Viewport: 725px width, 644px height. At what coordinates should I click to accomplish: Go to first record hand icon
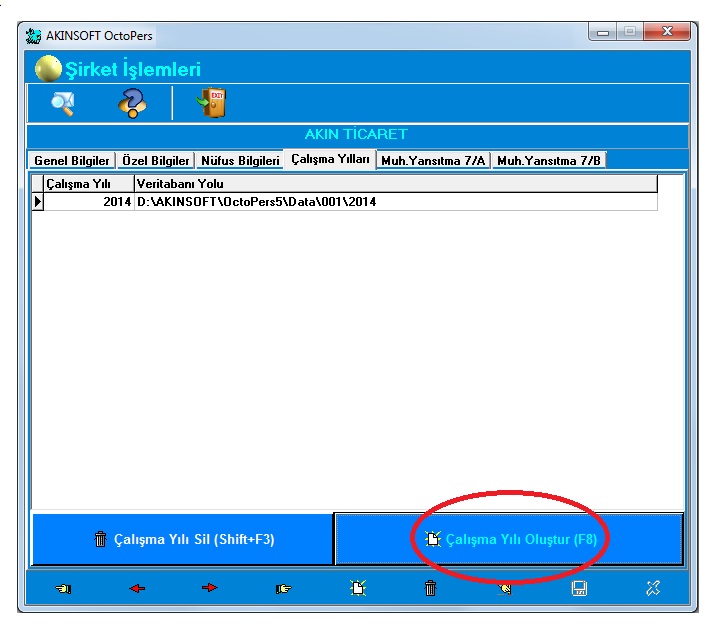click(63, 589)
